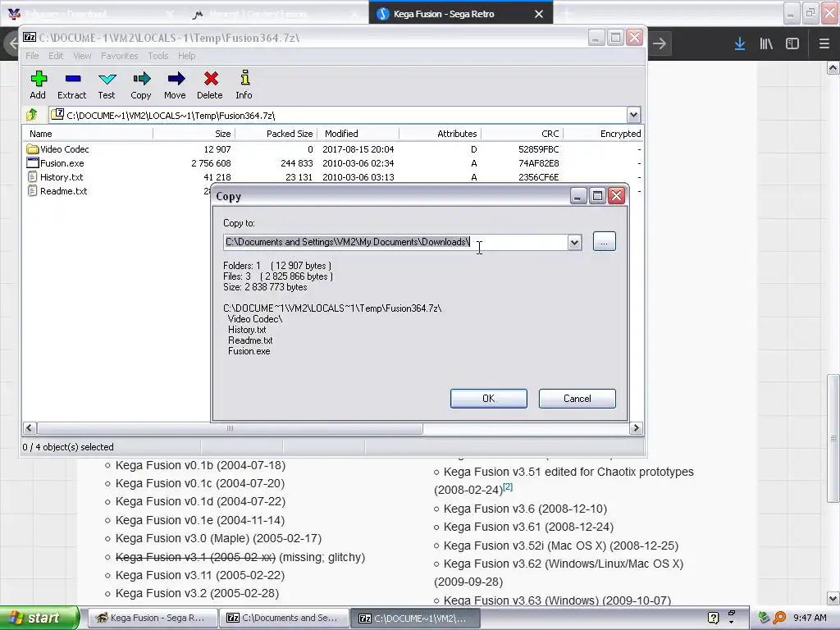Open the Tools menu
Screen dimensions: 840x630
[158, 56]
